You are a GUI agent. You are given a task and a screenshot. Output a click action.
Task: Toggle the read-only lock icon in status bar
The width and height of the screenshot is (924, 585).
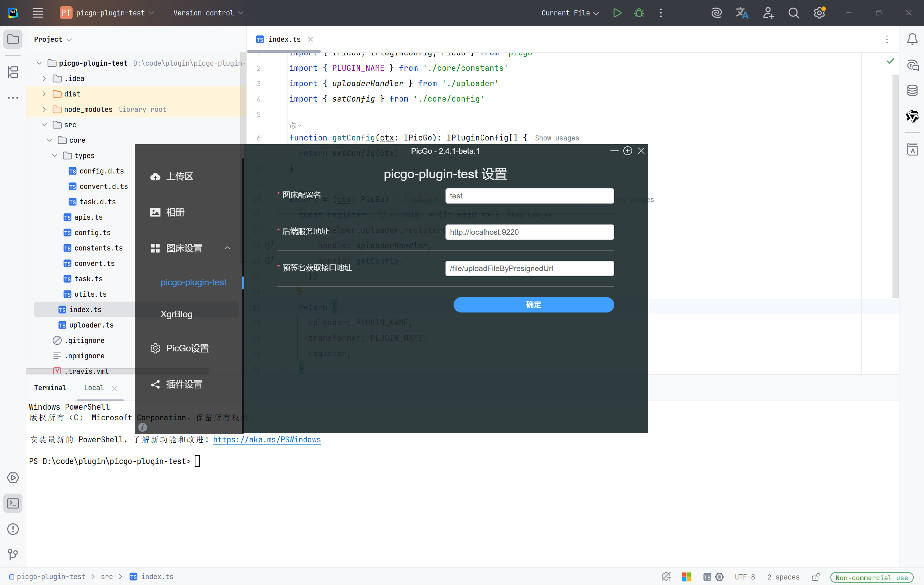816,577
